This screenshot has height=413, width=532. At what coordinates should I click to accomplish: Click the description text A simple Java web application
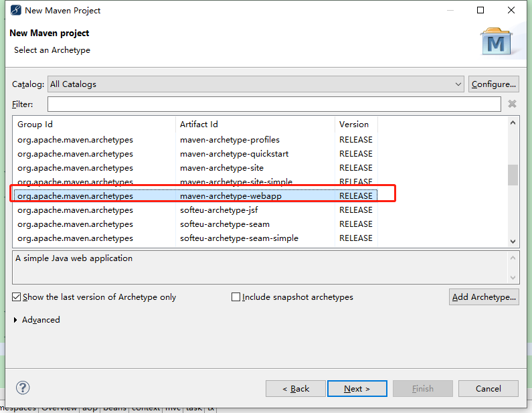(x=74, y=258)
